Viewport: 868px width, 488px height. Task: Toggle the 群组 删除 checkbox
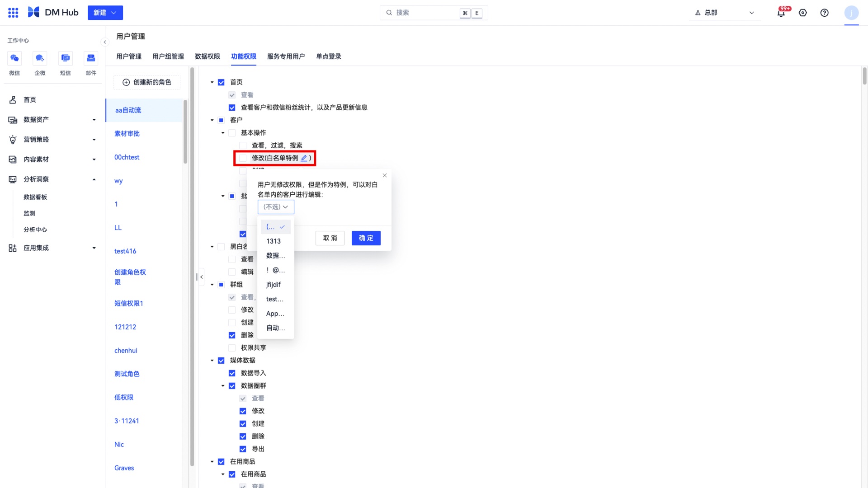[x=232, y=335]
